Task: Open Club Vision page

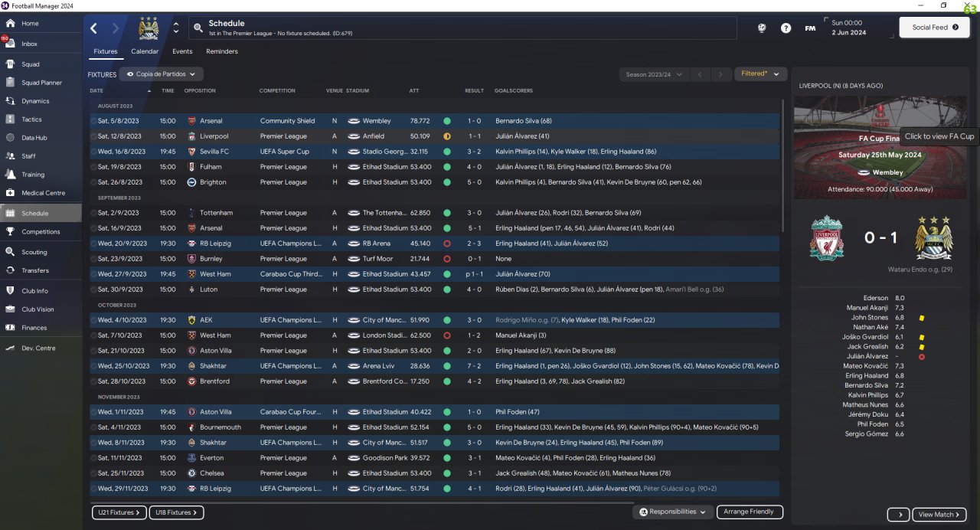Action: (41, 309)
